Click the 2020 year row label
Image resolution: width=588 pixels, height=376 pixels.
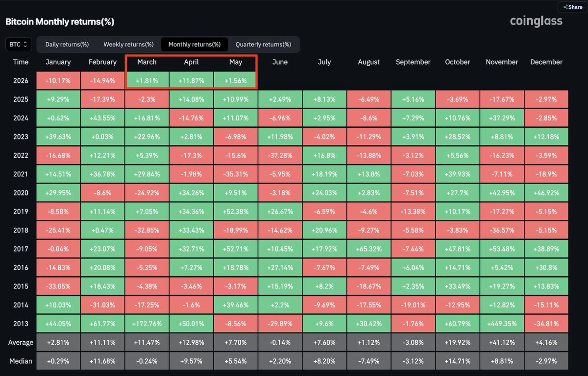21,193
